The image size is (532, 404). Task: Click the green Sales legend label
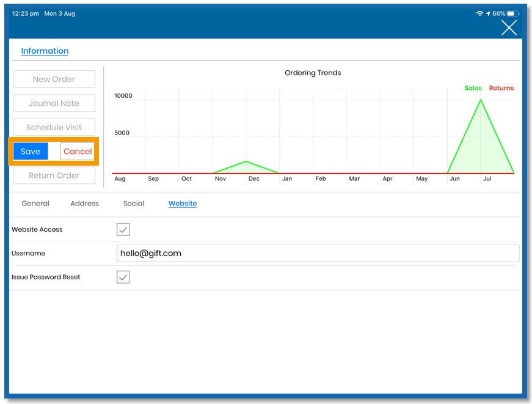[x=473, y=88]
